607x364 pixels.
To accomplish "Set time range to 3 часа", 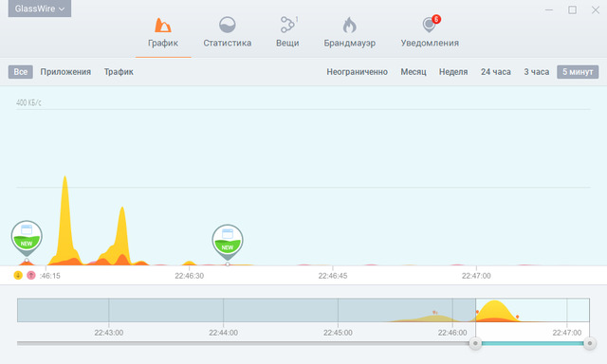I will point(536,72).
